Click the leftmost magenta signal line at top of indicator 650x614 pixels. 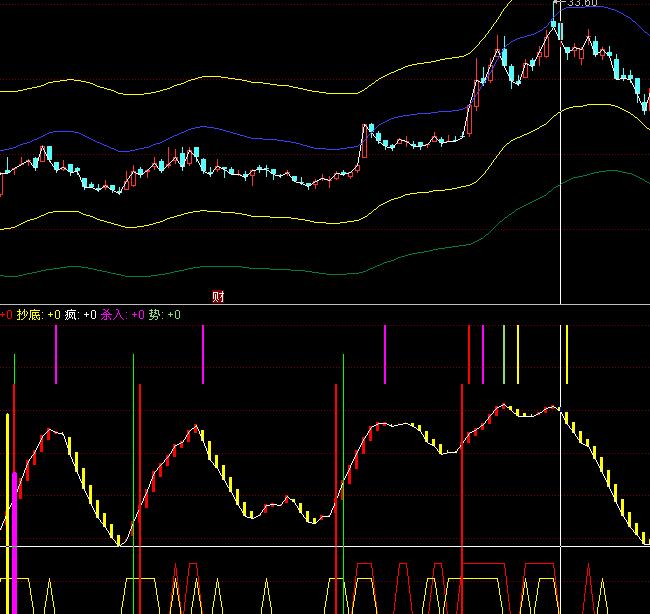[56, 354]
